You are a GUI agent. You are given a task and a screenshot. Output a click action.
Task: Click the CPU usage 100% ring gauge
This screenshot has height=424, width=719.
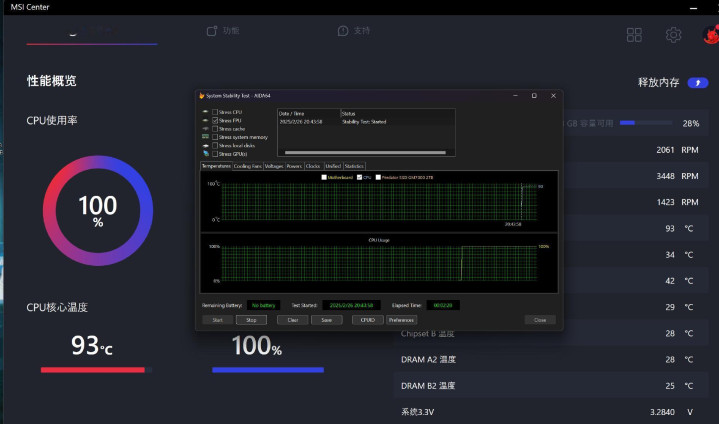[x=98, y=210]
